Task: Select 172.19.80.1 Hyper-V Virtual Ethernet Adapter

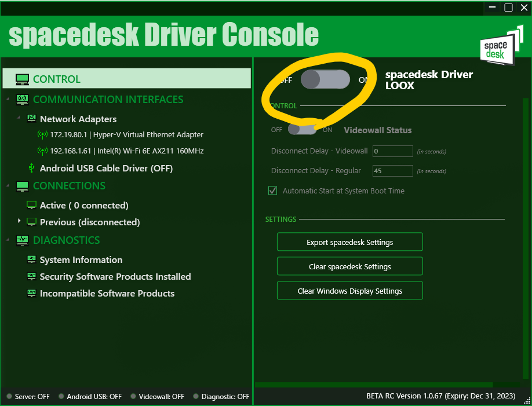Action: (126, 134)
